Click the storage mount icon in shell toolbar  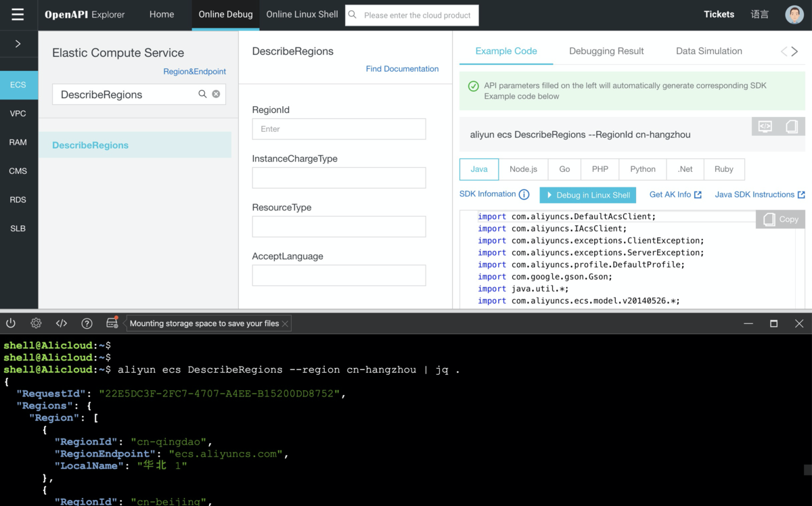pos(112,323)
